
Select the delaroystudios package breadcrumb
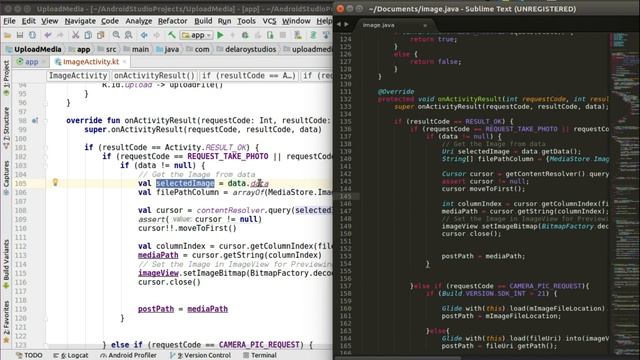coord(246,49)
